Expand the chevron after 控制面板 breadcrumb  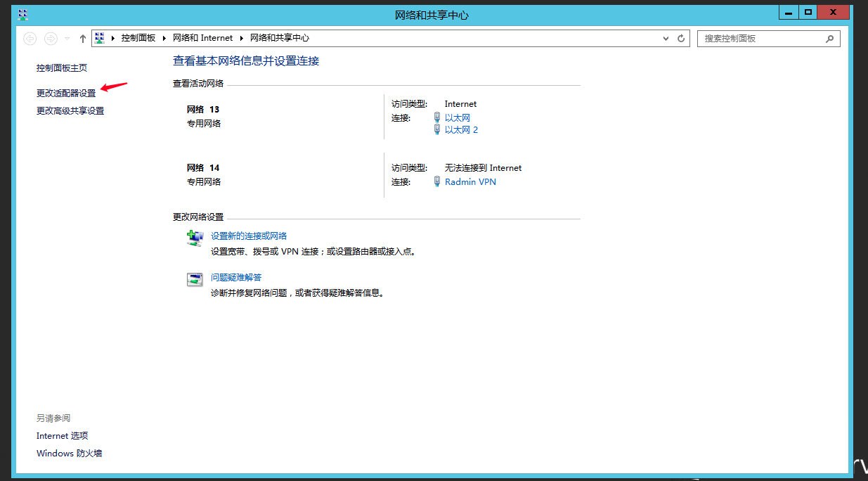click(165, 38)
